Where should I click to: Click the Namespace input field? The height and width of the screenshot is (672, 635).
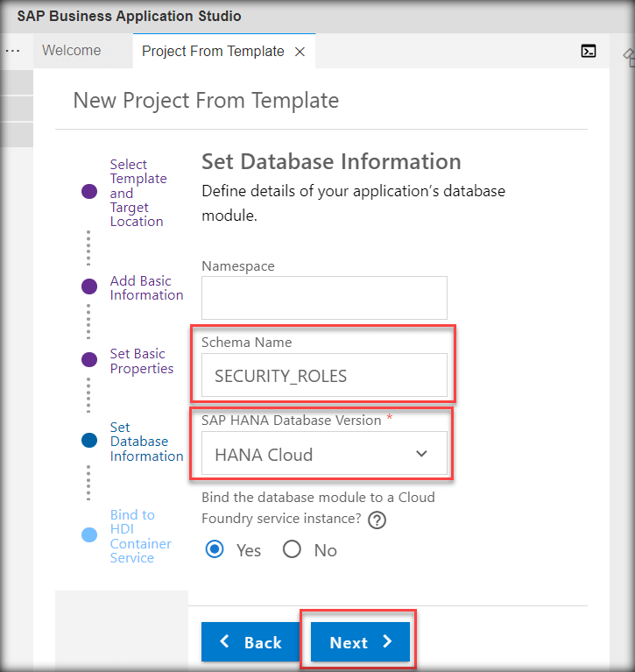click(x=324, y=298)
